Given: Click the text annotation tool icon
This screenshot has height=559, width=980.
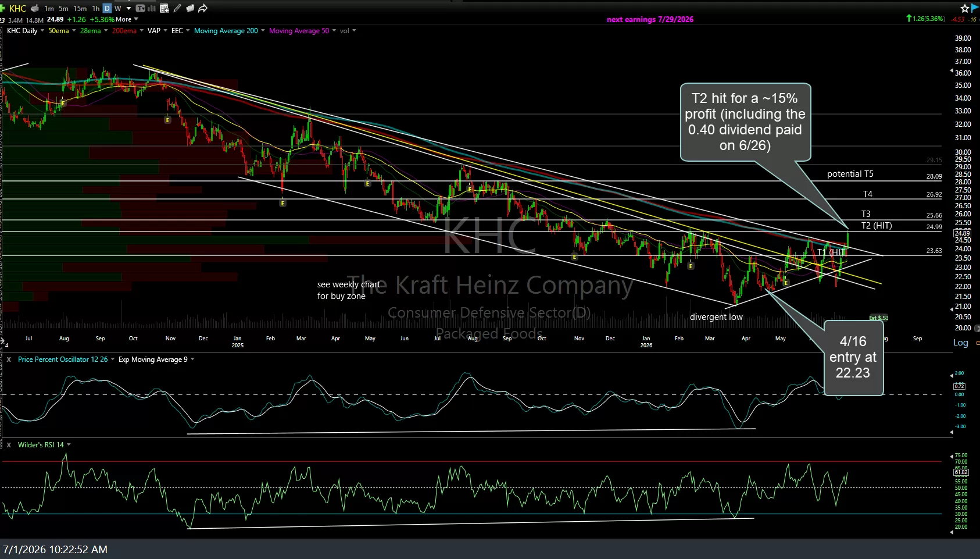Looking at the screenshot, I should pyautogui.click(x=140, y=8).
